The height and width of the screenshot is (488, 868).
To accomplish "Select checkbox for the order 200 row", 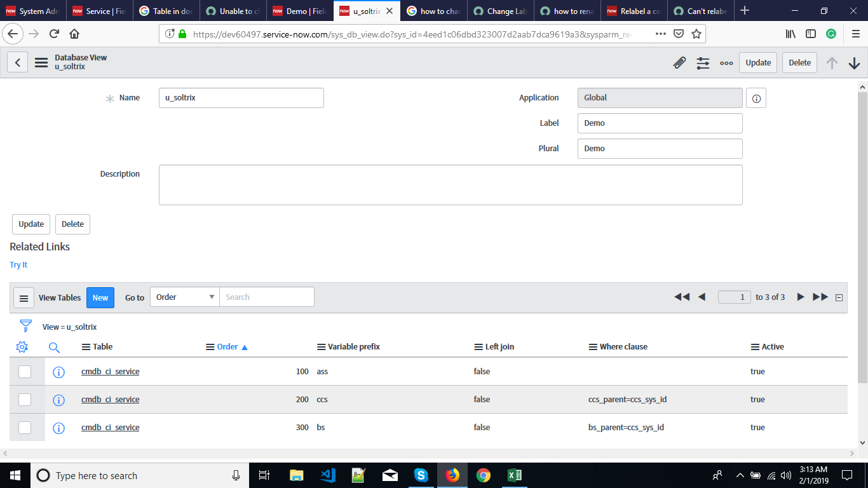I will 25,400.
